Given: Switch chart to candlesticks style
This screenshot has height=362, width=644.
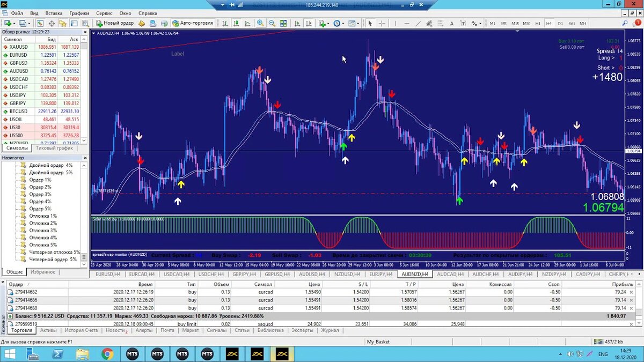Looking at the screenshot, I should click(236, 23).
